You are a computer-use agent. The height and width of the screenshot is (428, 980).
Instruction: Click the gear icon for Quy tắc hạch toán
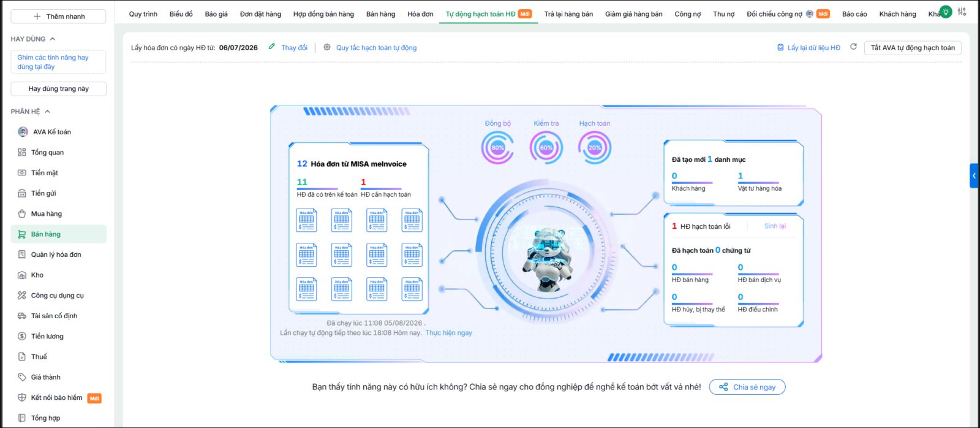(327, 47)
